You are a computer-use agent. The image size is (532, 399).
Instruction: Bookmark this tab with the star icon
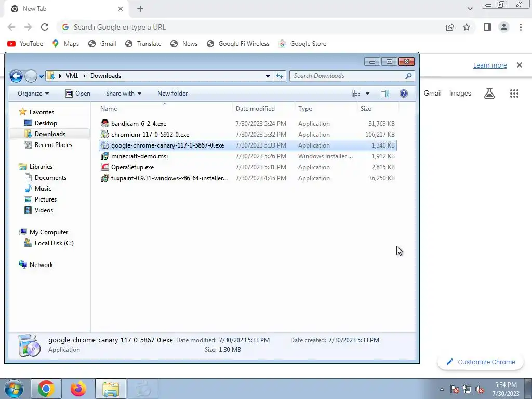(x=467, y=27)
